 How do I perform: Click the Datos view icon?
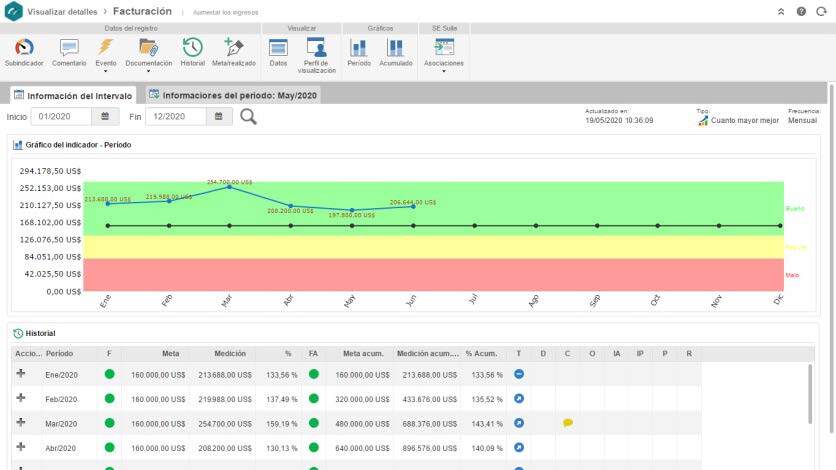(x=278, y=50)
